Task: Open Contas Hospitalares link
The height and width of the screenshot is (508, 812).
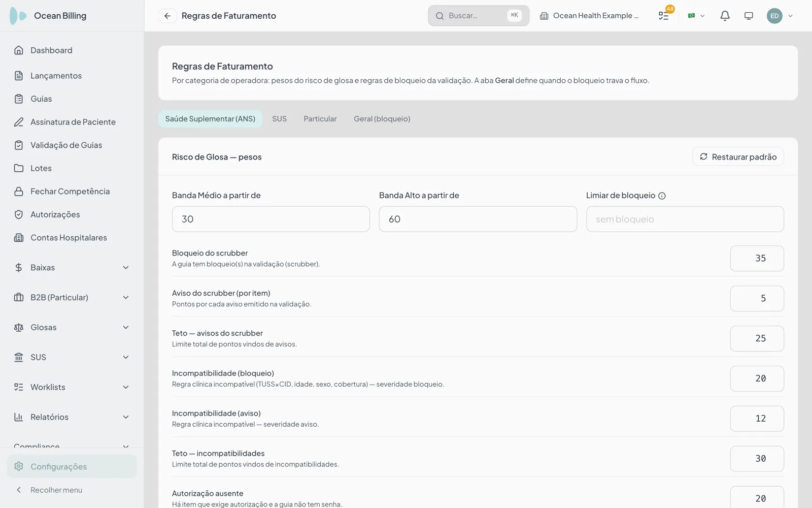Action: [72, 238]
